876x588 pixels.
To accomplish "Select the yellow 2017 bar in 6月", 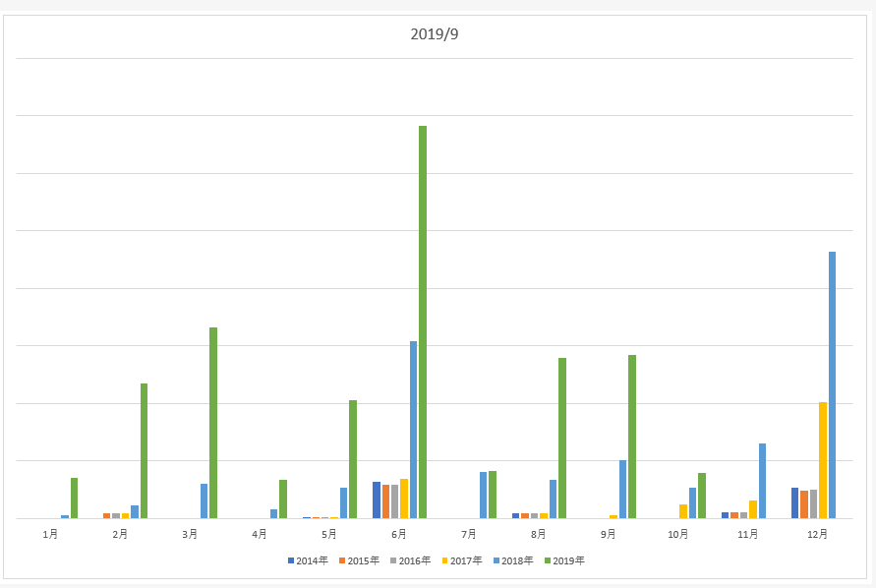I will pos(404,499).
